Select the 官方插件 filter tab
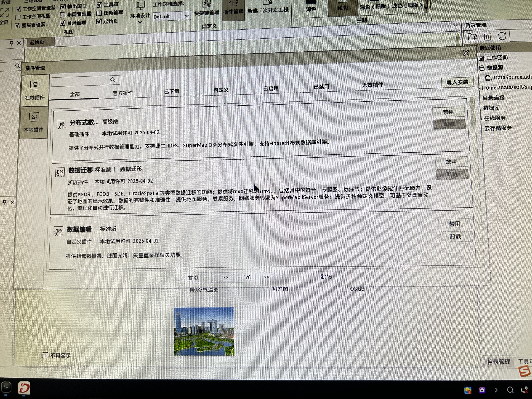 [x=123, y=93]
